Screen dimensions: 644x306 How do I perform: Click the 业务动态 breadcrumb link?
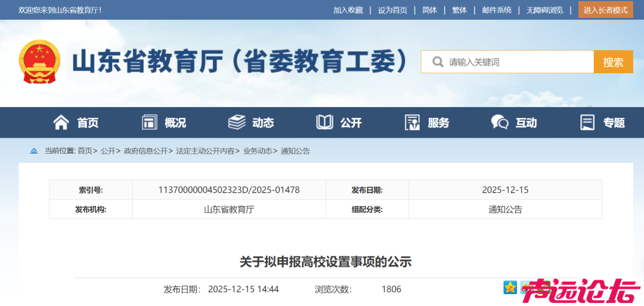click(258, 151)
